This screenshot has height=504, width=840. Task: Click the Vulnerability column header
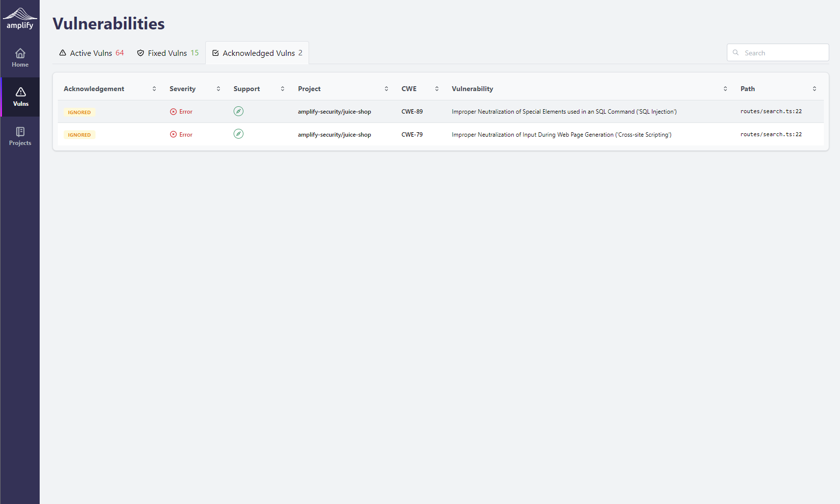(473, 89)
